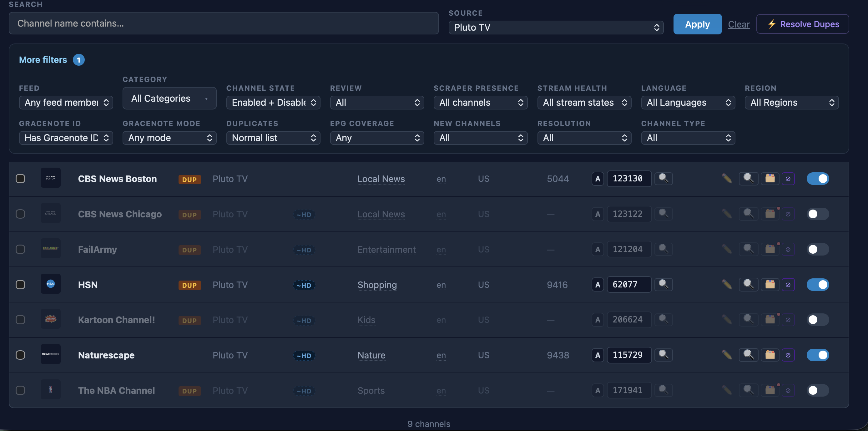Turn on The NBA Channel toggle
This screenshot has width=868, height=431.
coord(818,391)
